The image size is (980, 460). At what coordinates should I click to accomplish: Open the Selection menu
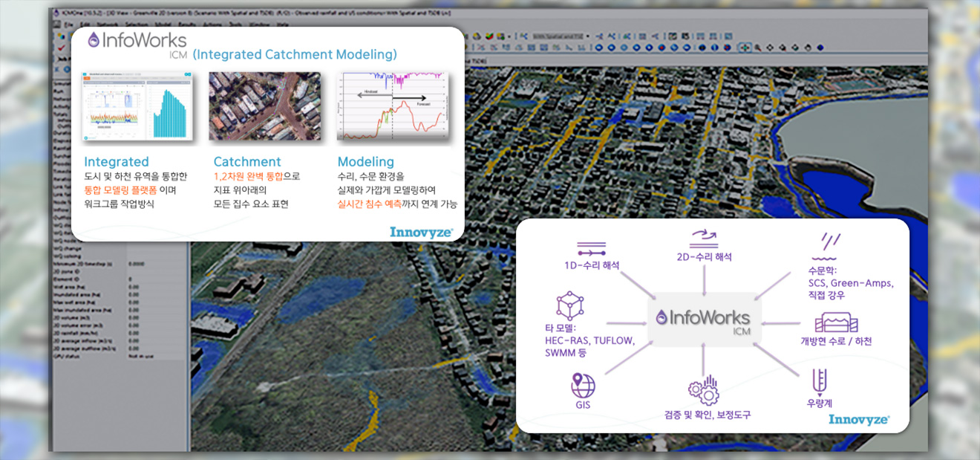pyautogui.click(x=137, y=25)
